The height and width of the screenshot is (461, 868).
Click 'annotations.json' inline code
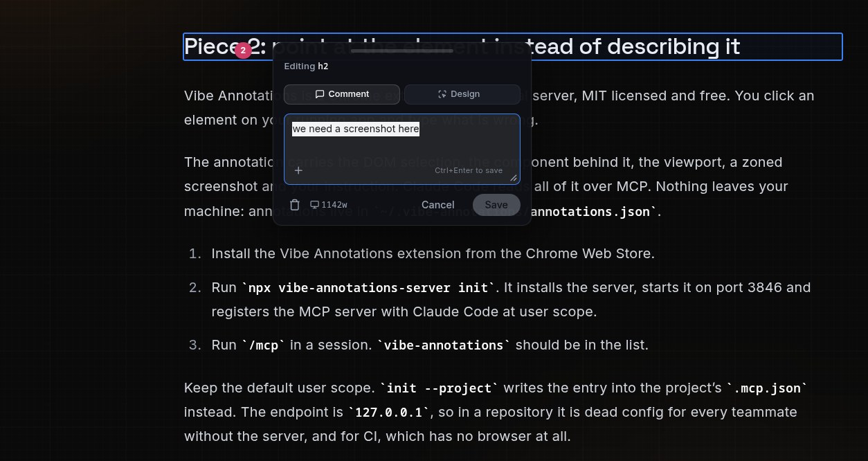coord(593,211)
